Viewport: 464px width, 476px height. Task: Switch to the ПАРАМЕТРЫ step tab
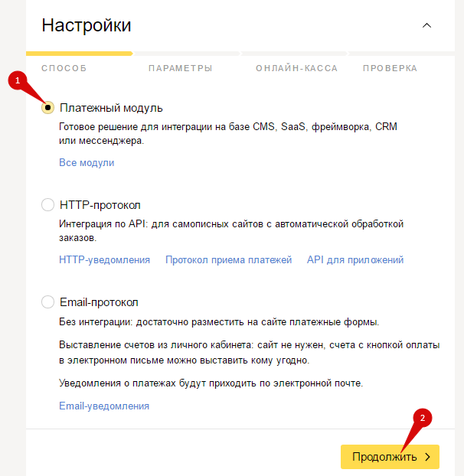181,68
